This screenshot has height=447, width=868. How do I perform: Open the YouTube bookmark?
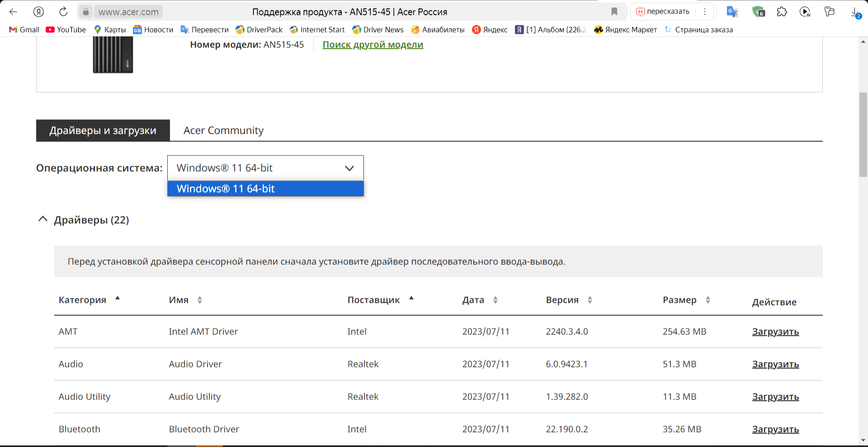pos(66,29)
